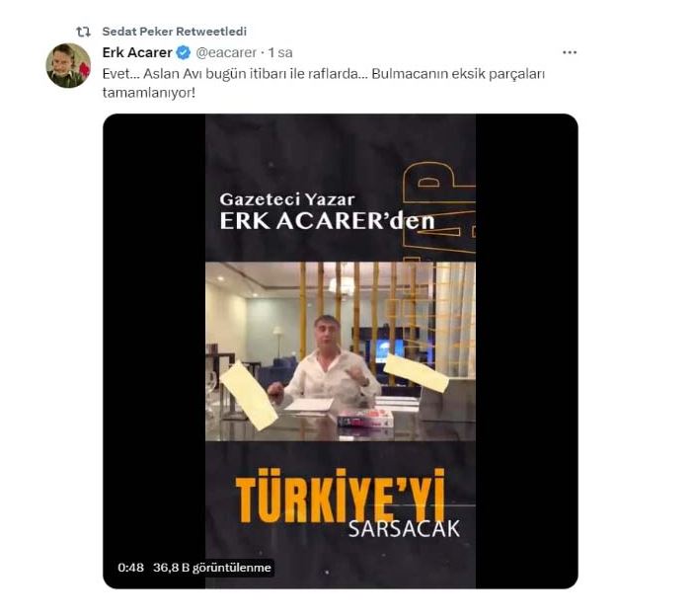Viewport: 695px width, 616px height.
Task: Click the blue verified badge beside Erk Acarer
Action: pyautogui.click(x=184, y=52)
